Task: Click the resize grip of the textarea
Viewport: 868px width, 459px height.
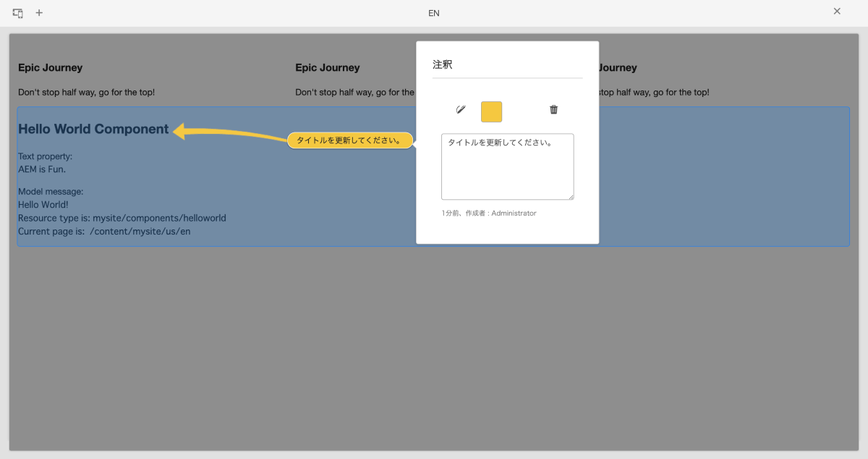Action: tap(571, 196)
